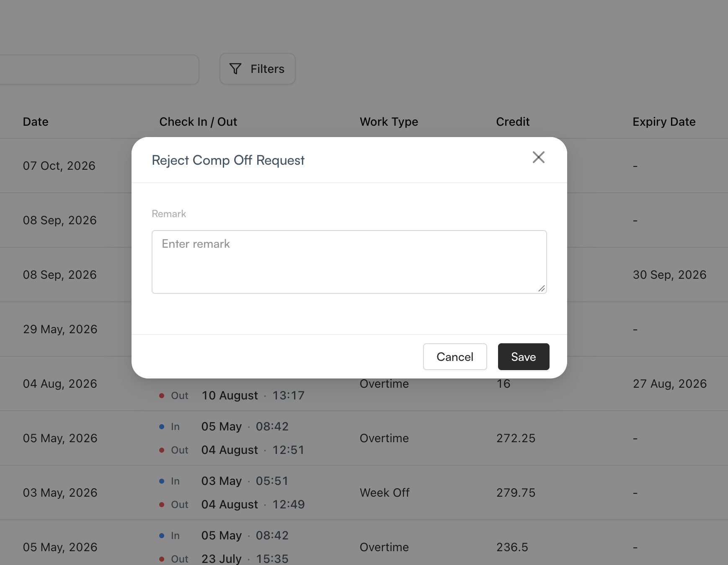The image size is (728, 565).
Task: Select the 03 May, 2026 date cell
Action: [x=60, y=492]
